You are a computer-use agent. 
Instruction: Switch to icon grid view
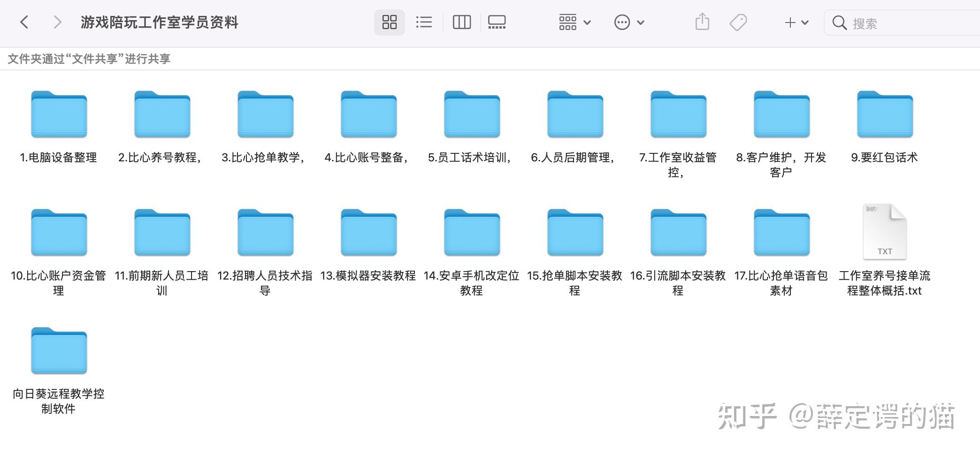[x=389, y=22]
